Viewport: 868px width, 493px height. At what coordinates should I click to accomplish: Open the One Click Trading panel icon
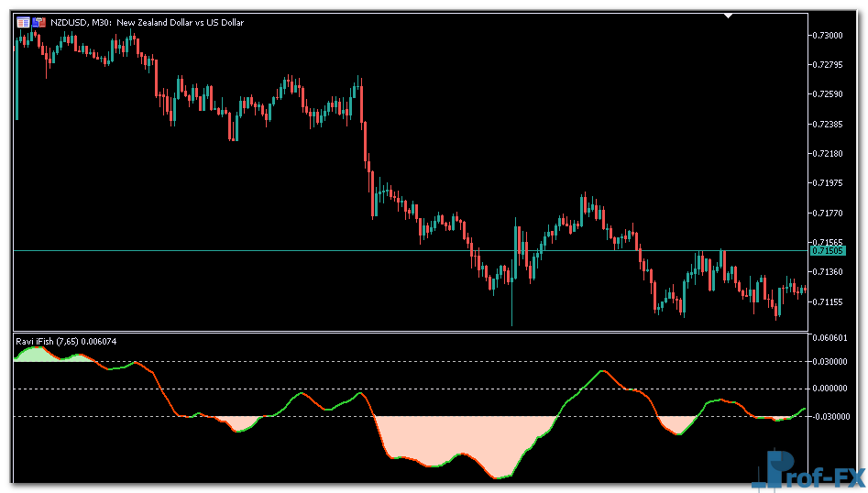tap(23, 22)
